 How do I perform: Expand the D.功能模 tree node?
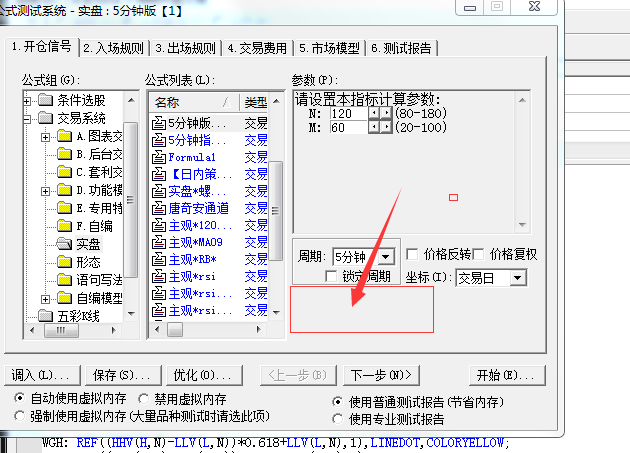click(46, 191)
